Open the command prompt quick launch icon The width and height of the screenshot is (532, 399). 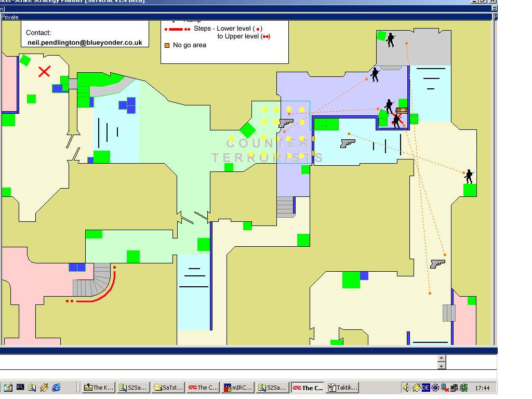(20, 387)
